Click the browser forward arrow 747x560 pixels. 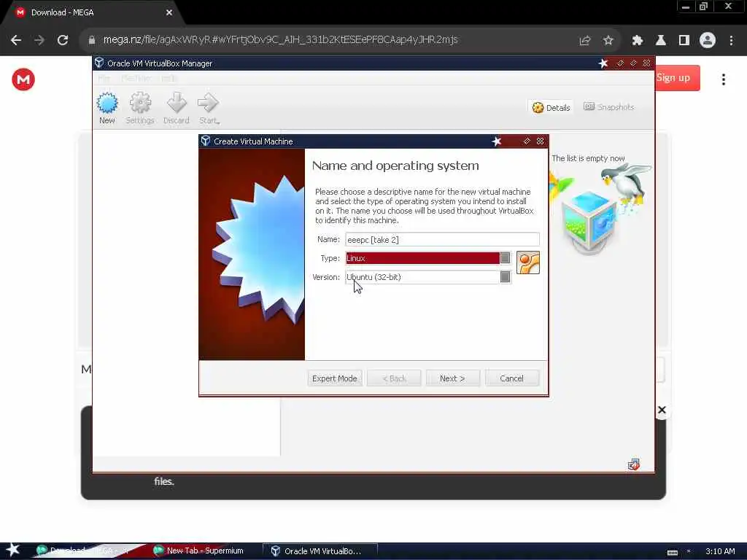(x=39, y=41)
